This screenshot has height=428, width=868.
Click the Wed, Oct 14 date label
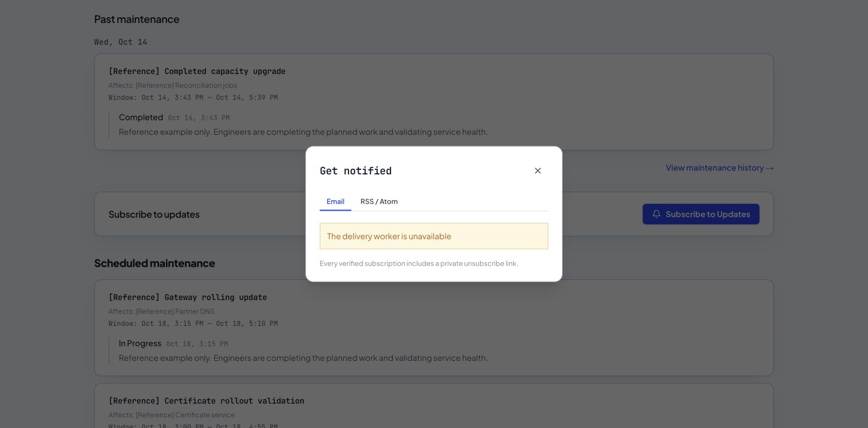coord(121,42)
